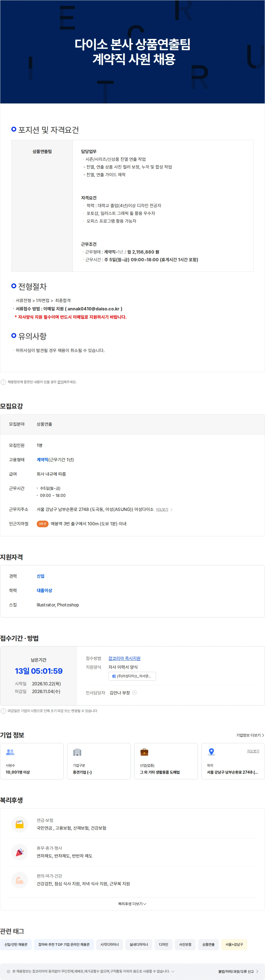This screenshot has width=265, height=980.
Task: Click the 기업구분 building icon
Action: tap(77, 752)
